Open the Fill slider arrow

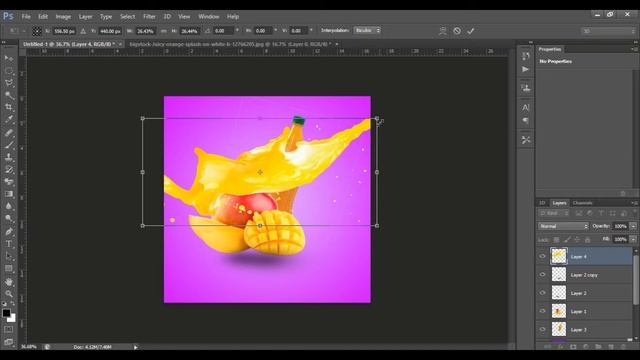(633, 239)
